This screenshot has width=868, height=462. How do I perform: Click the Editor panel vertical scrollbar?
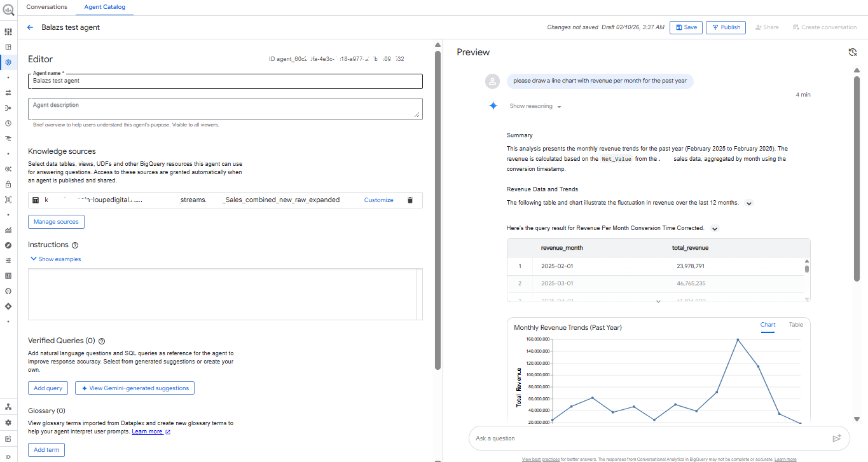point(437,210)
